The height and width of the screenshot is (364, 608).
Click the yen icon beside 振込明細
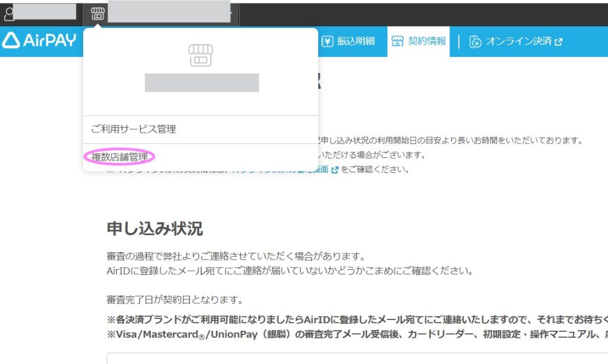327,42
